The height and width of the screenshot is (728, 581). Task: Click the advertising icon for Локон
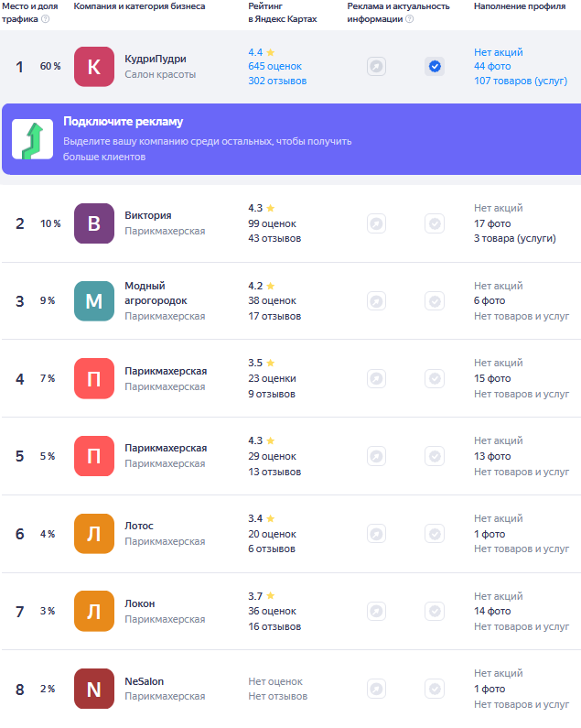(x=376, y=611)
